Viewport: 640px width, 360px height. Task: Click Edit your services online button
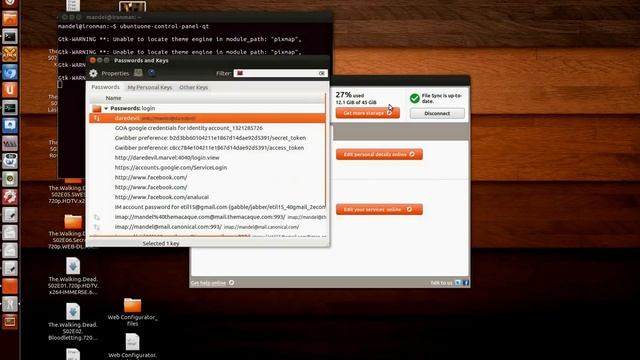(379, 209)
